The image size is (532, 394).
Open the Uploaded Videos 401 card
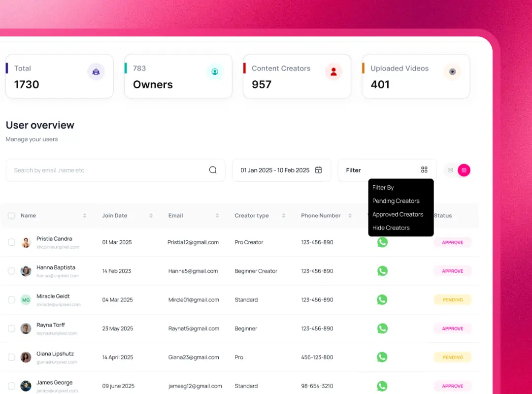[x=416, y=76]
